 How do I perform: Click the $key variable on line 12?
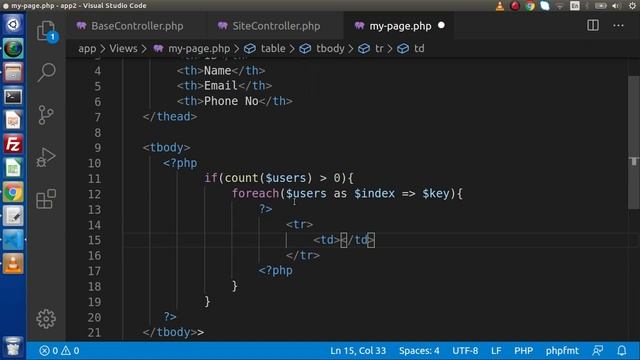[436, 193]
